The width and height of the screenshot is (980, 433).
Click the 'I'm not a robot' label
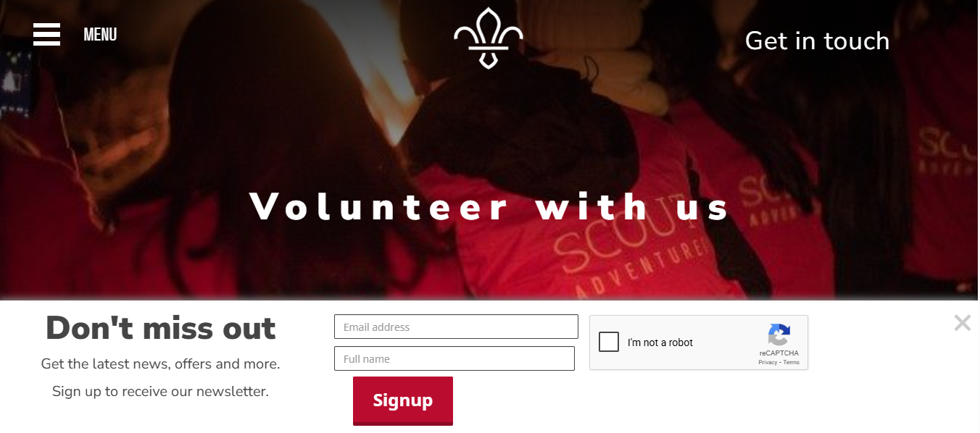[660, 342]
